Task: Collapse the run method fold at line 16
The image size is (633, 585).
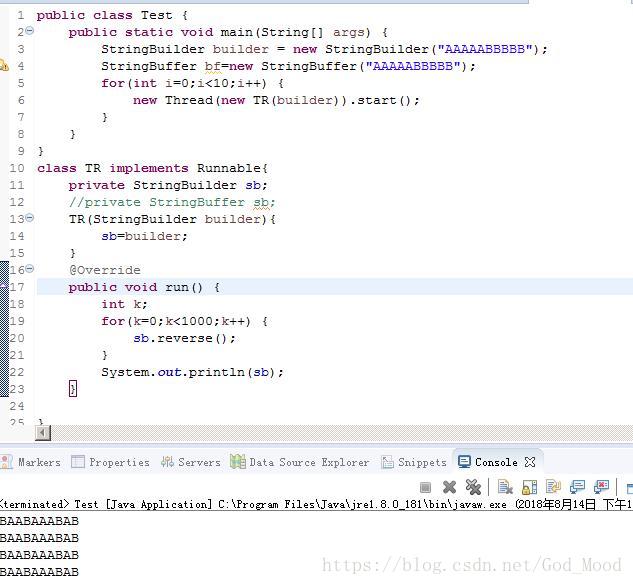Action: pyautogui.click(x=29, y=269)
